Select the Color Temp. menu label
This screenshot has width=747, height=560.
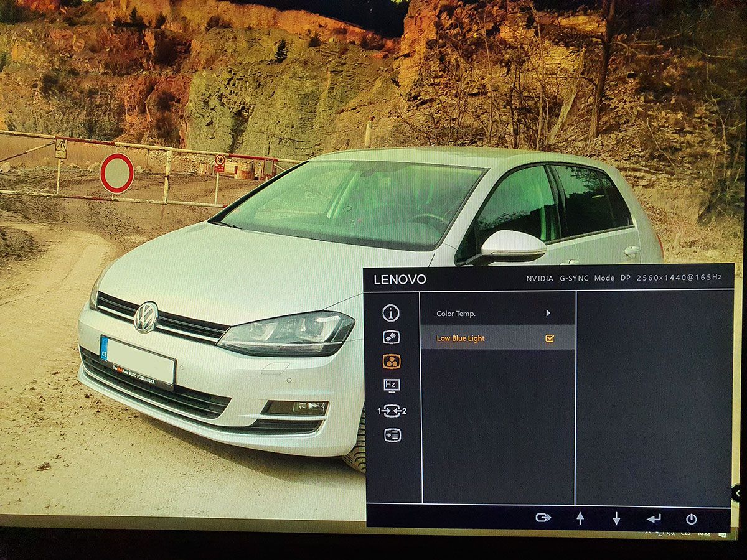(456, 314)
